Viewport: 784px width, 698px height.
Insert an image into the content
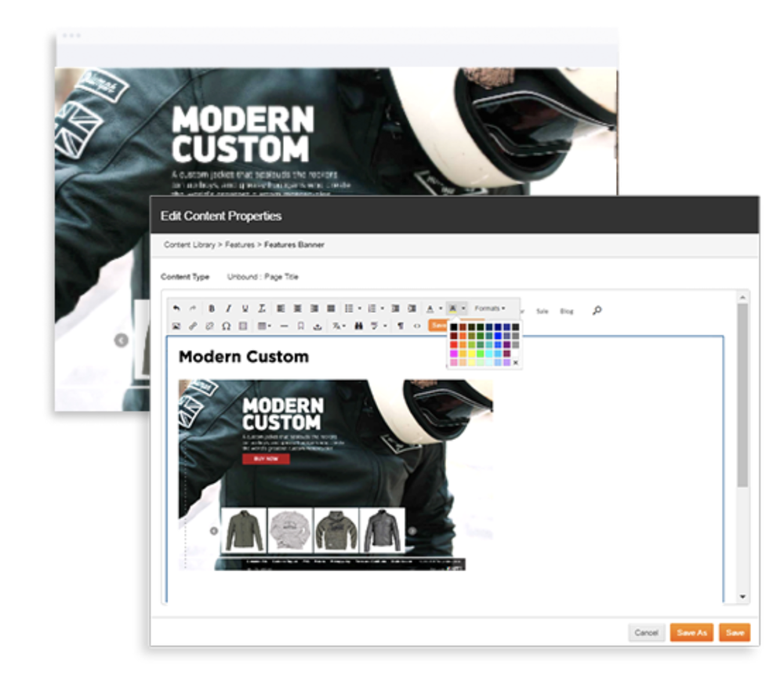tap(176, 326)
